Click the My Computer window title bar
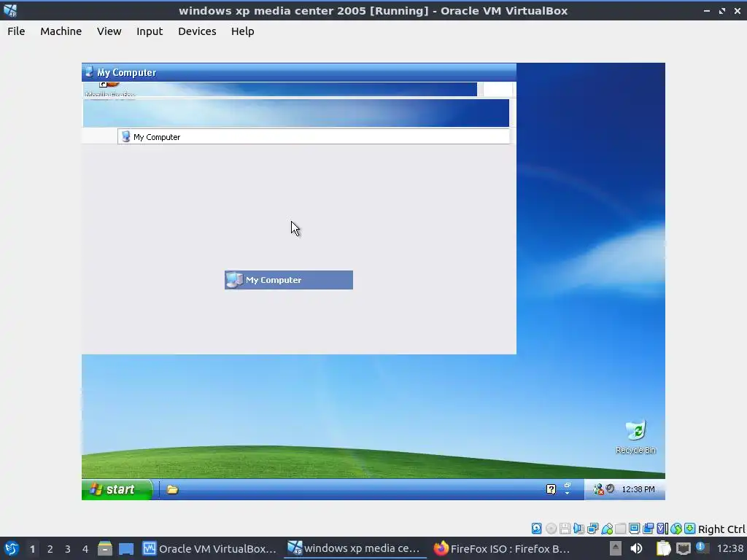Viewport: 747px width, 560px height. click(x=298, y=72)
